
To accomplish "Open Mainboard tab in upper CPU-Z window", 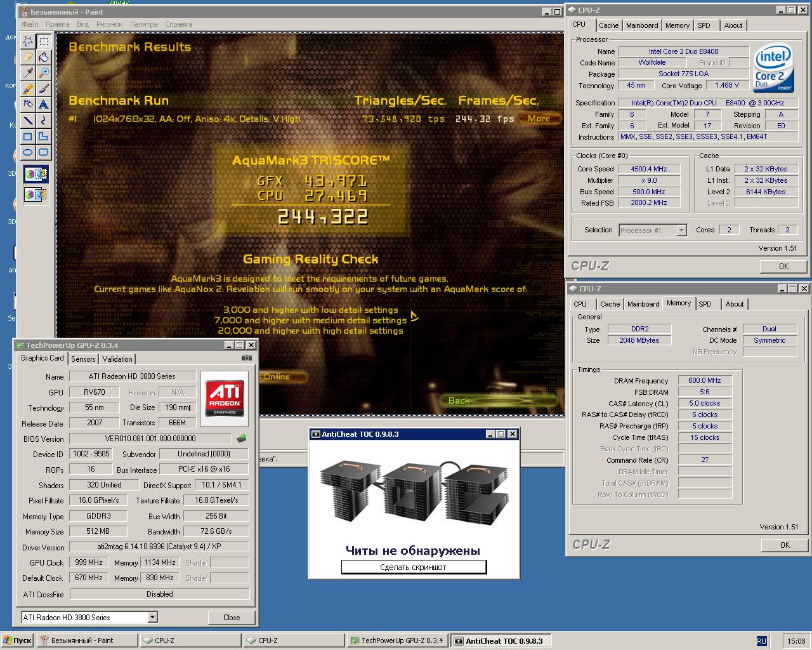I will [x=642, y=25].
